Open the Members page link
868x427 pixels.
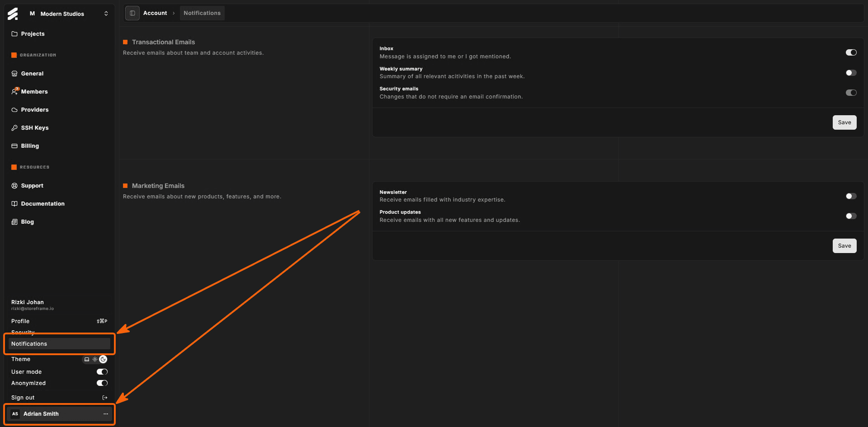[x=34, y=92]
